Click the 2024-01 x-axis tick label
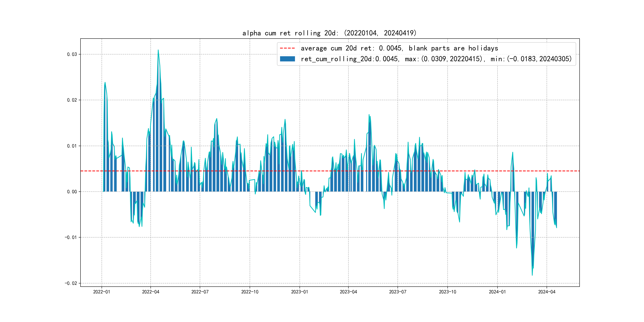Image resolution: width=644 pixels, height=322 pixels. 497,292
